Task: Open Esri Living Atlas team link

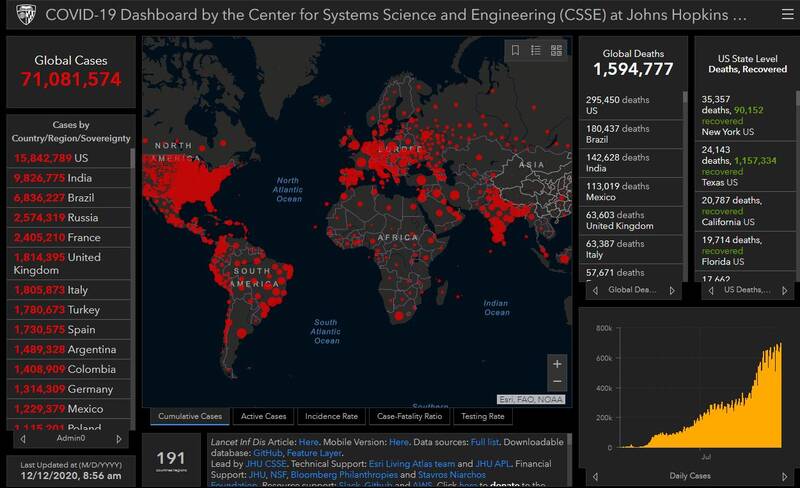Action: pyautogui.click(x=412, y=463)
